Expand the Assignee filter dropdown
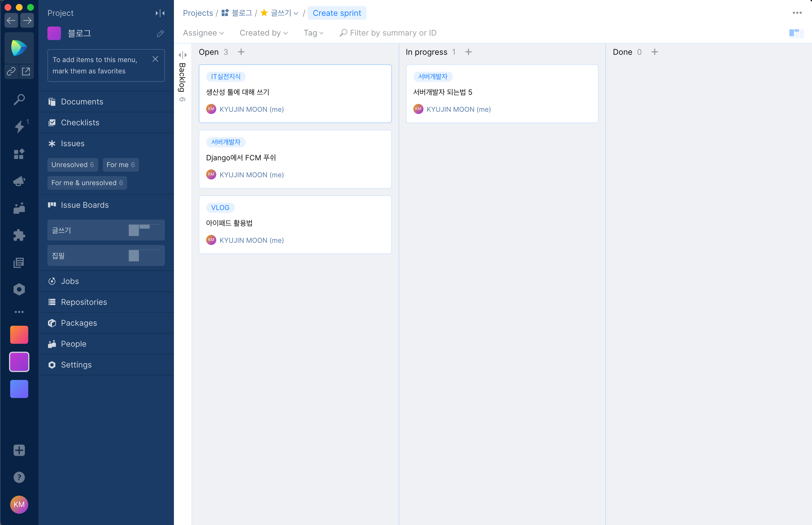The height and width of the screenshot is (525, 812). (x=203, y=33)
